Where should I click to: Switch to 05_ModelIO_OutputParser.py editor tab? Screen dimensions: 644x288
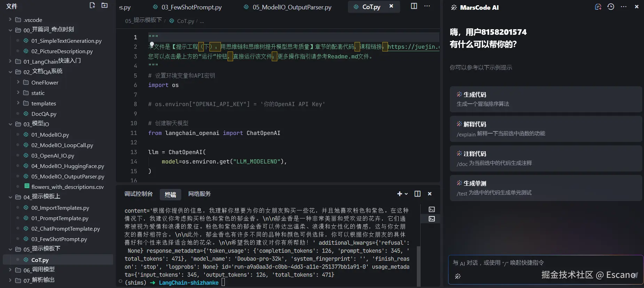[x=287, y=7]
